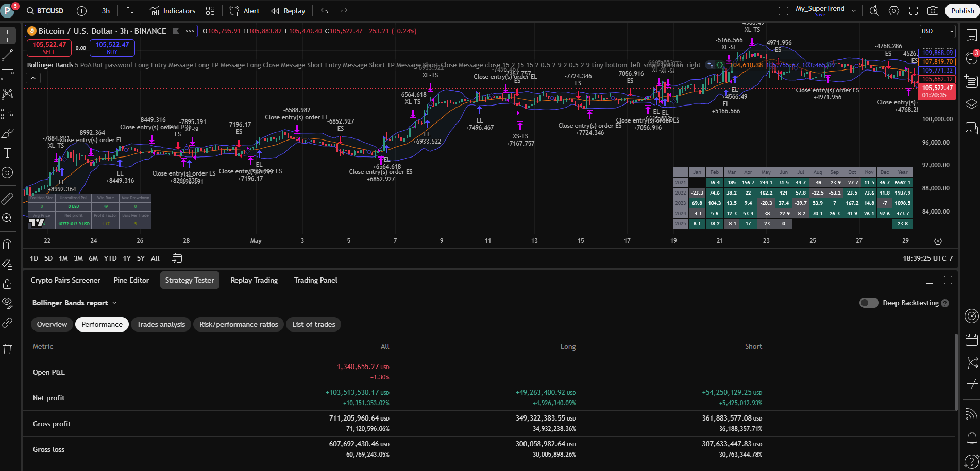980x471 pixels.
Task: Collapse the indicator legend chevron
Action: coord(33,78)
